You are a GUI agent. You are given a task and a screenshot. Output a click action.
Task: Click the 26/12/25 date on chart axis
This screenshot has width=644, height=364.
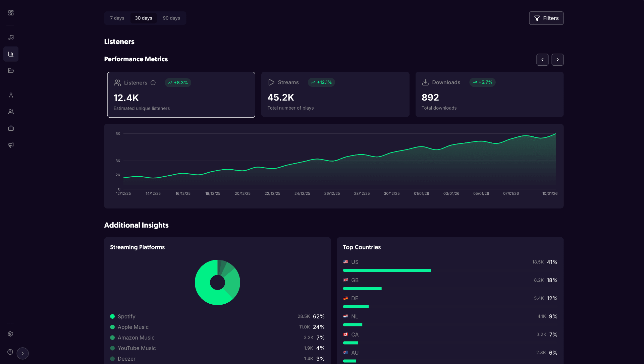332,194
